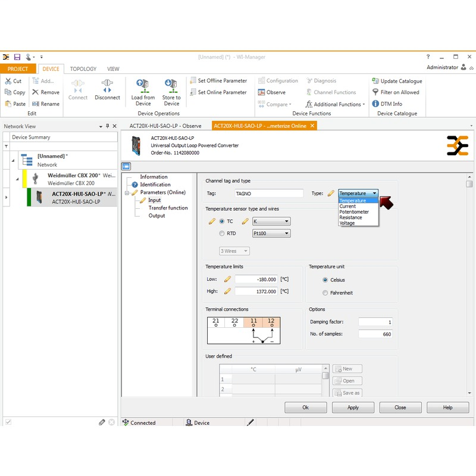Screen dimensions: 476x476
Task: Click the blue view toggle icon above tree
Action: pos(126,167)
